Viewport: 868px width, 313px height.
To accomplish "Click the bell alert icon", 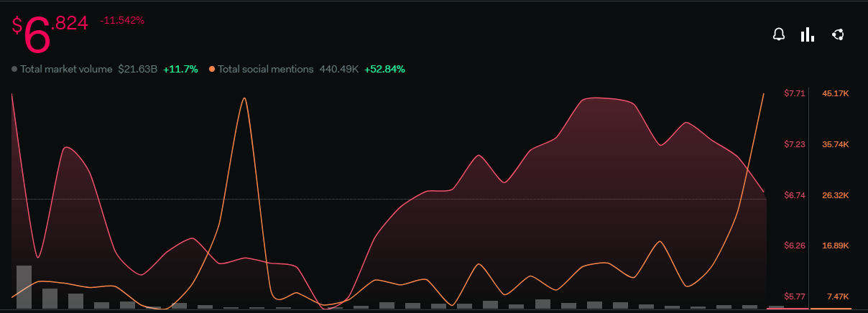I will tap(778, 34).
